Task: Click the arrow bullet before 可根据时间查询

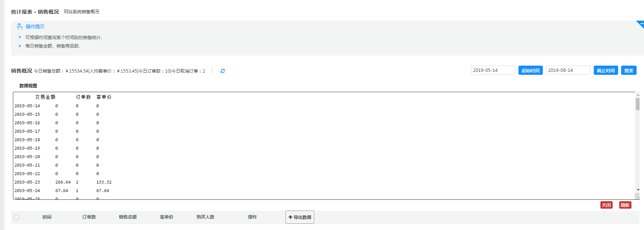Action: (x=20, y=37)
